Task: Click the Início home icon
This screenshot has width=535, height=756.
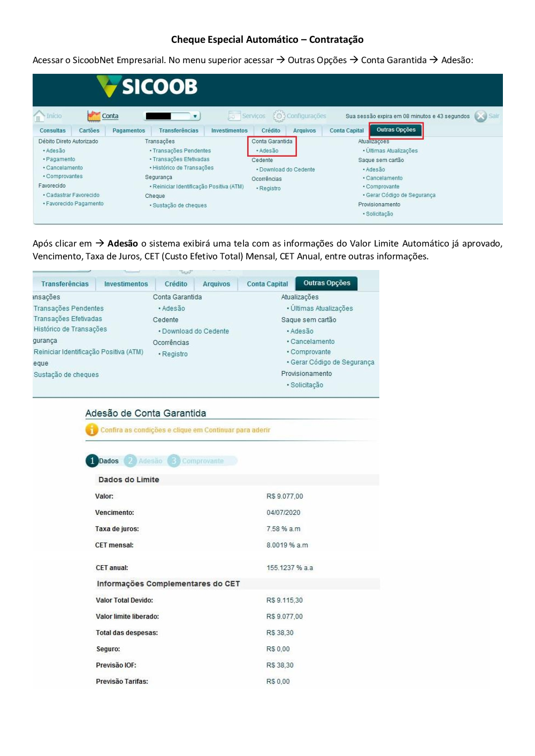Action: tap(40, 116)
